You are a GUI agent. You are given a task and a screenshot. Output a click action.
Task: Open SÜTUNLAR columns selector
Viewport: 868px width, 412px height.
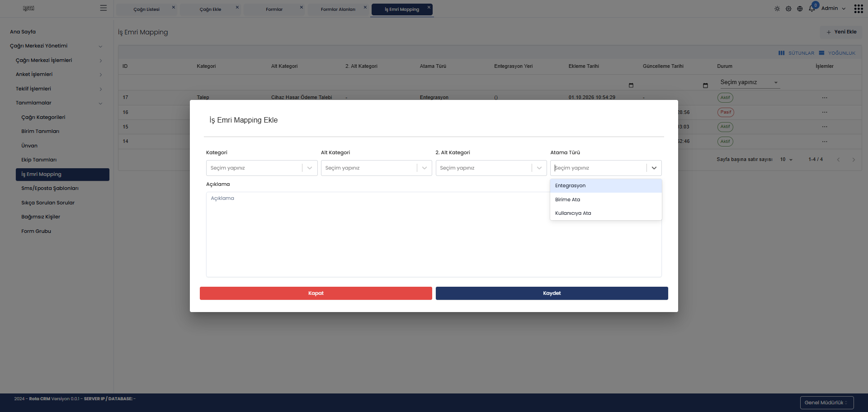(x=796, y=53)
